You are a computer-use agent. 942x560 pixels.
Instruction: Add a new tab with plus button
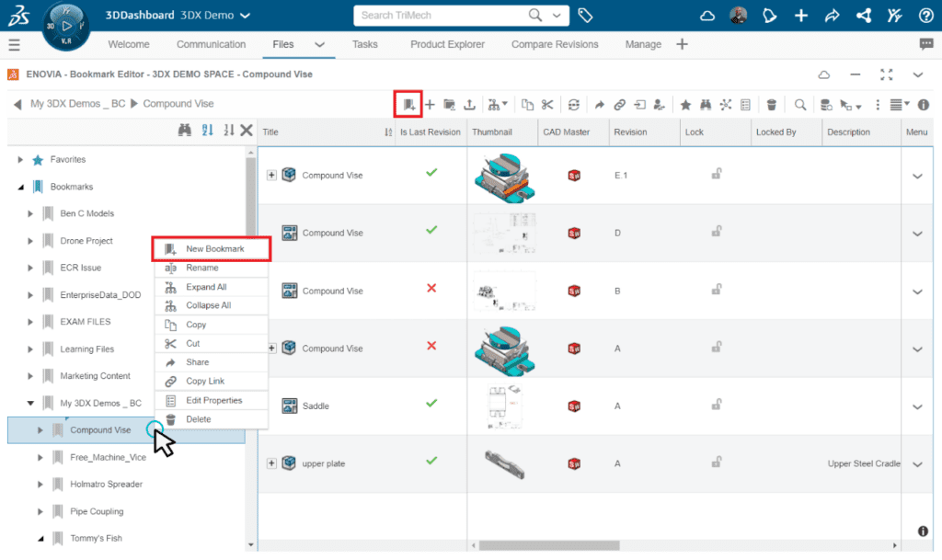pos(682,44)
